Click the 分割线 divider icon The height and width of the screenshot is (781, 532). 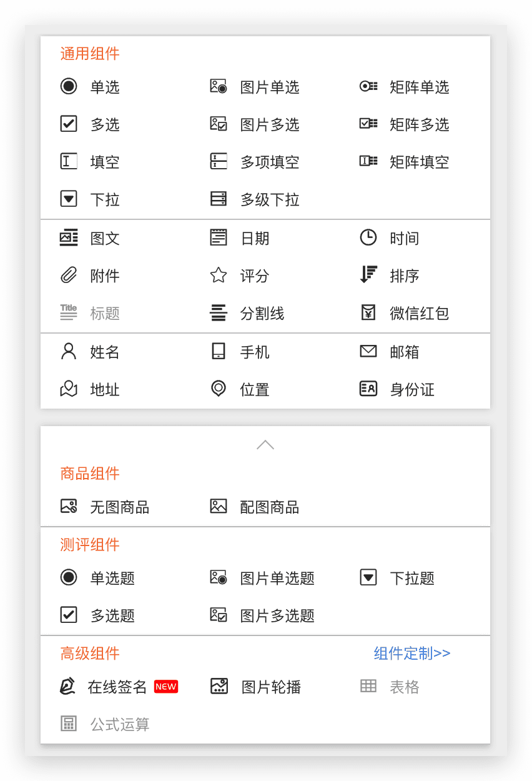[219, 312]
